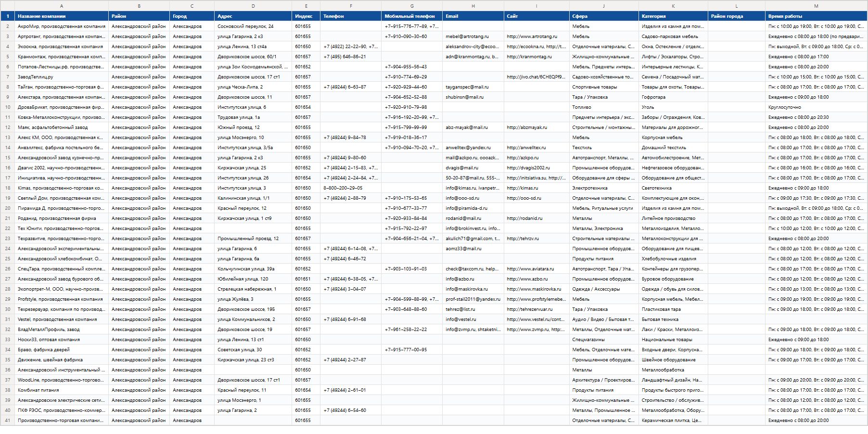The width and height of the screenshot is (868, 434).
Task: Select column D header letter
Action: [253, 6]
